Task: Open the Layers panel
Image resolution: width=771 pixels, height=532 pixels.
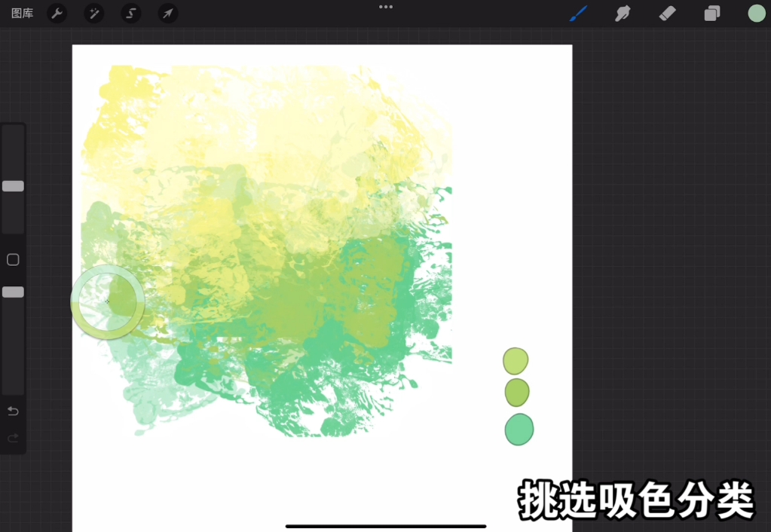Action: point(712,14)
